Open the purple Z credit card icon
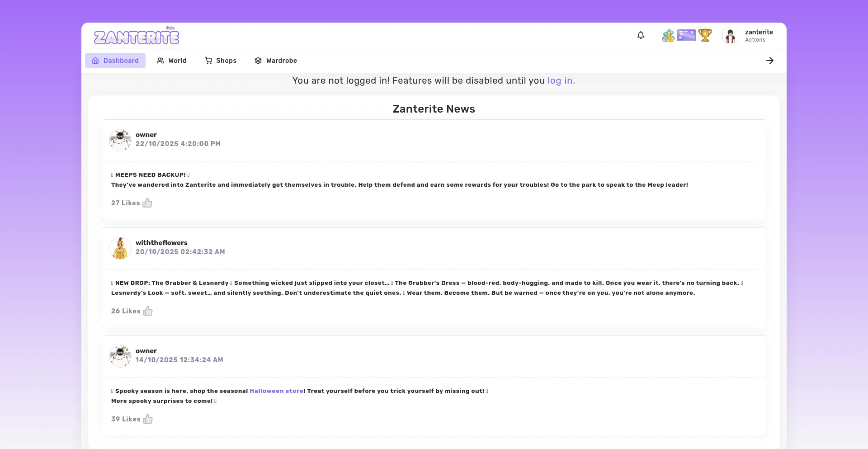Image resolution: width=868 pixels, height=449 pixels. [686, 35]
